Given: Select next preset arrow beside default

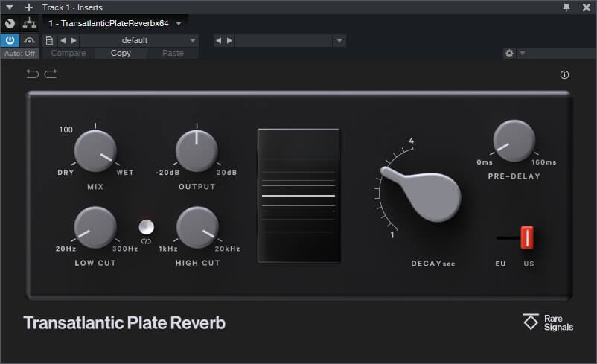Looking at the screenshot, I should pos(74,40).
